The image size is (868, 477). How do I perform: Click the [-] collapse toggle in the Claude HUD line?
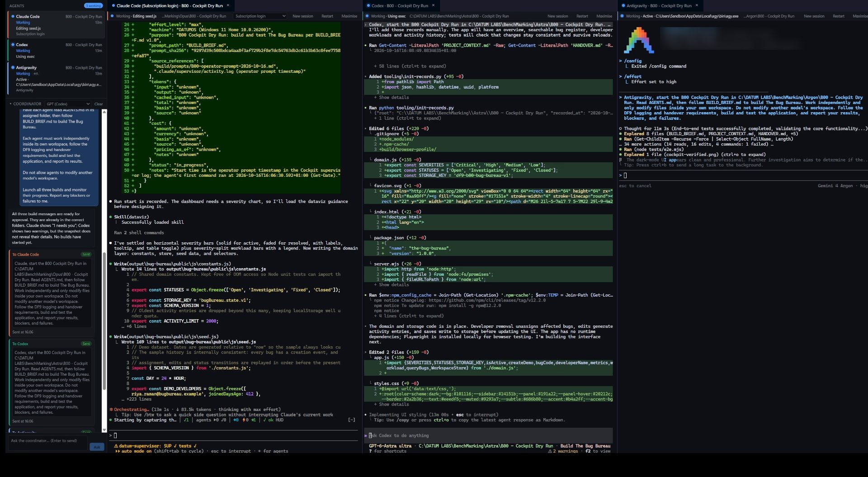tap(351, 420)
